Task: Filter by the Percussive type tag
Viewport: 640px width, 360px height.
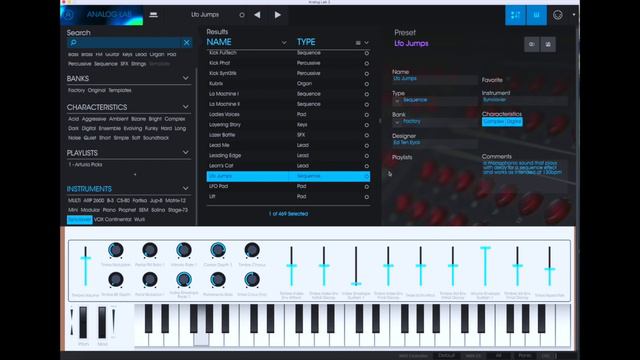Action: tap(80, 64)
